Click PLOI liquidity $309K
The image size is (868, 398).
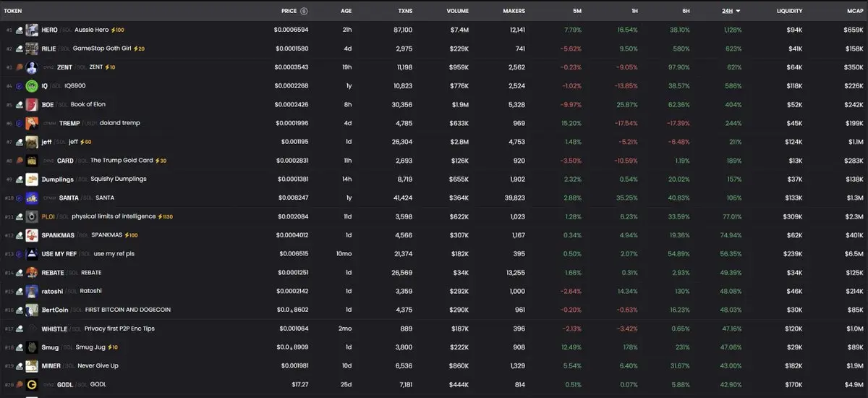click(x=793, y=216)
